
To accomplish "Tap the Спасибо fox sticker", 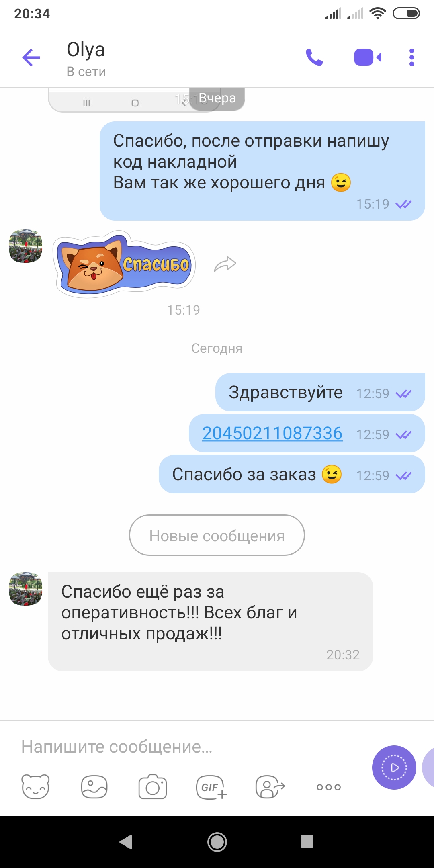I will pos(124,264).
